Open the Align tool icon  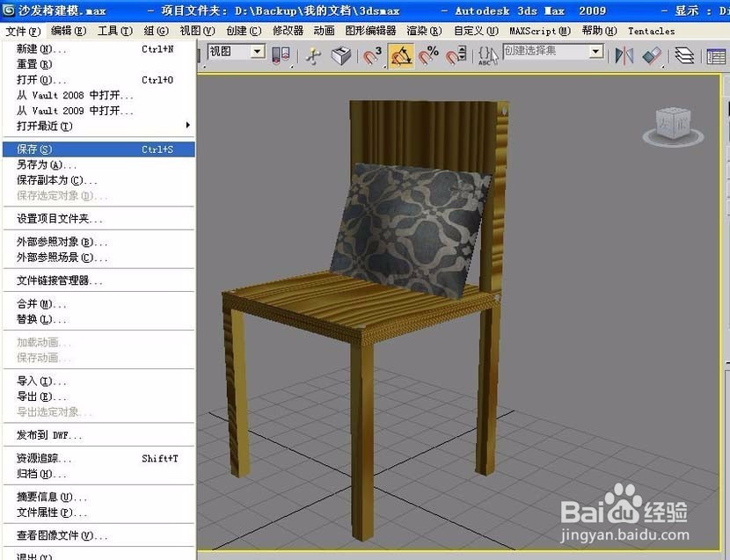click(x=650, y=55)
